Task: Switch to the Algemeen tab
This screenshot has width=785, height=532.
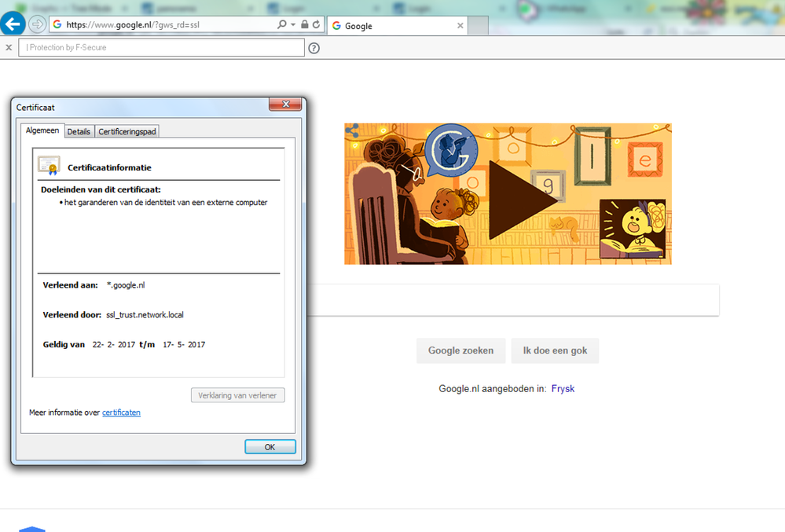Action: 42,130
